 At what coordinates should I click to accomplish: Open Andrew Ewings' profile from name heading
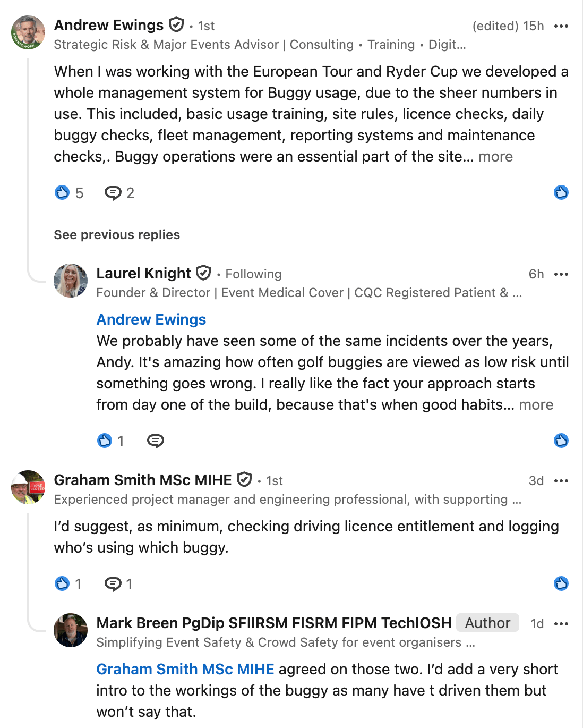[x=109, y=25]
